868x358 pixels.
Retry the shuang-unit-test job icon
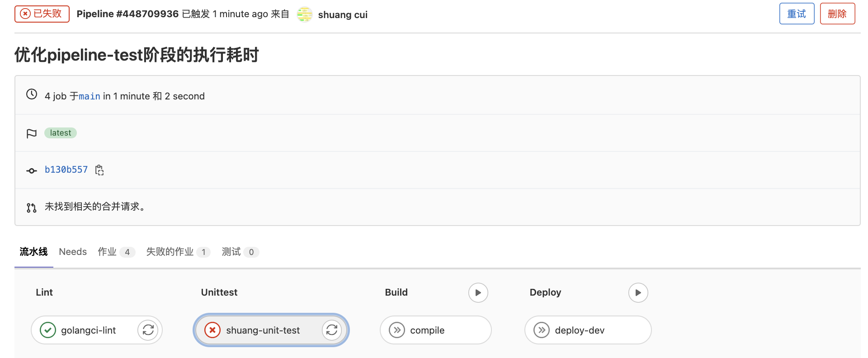[332, 330]
